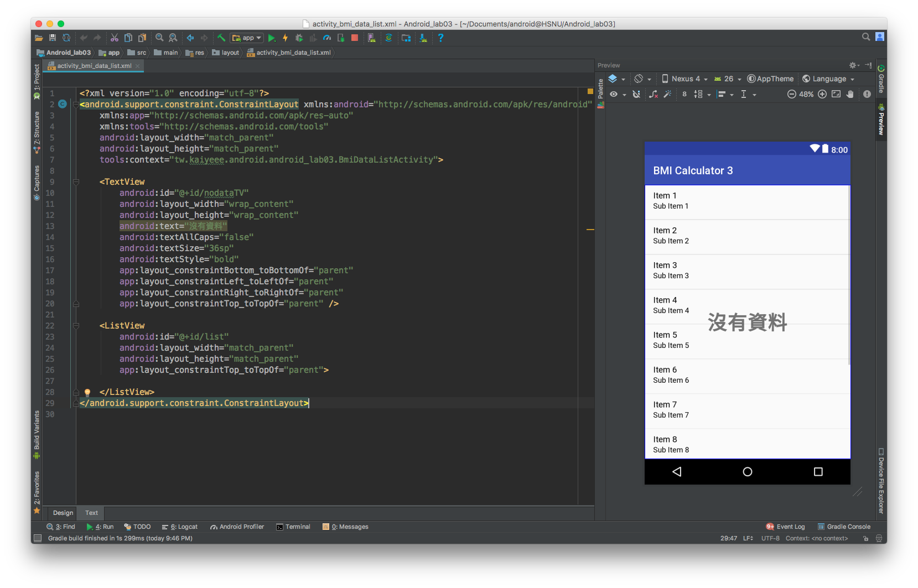This screenshot has height=588, width=918.
Task: Open the API 26 version dropdown
Action: click(728, 79)
